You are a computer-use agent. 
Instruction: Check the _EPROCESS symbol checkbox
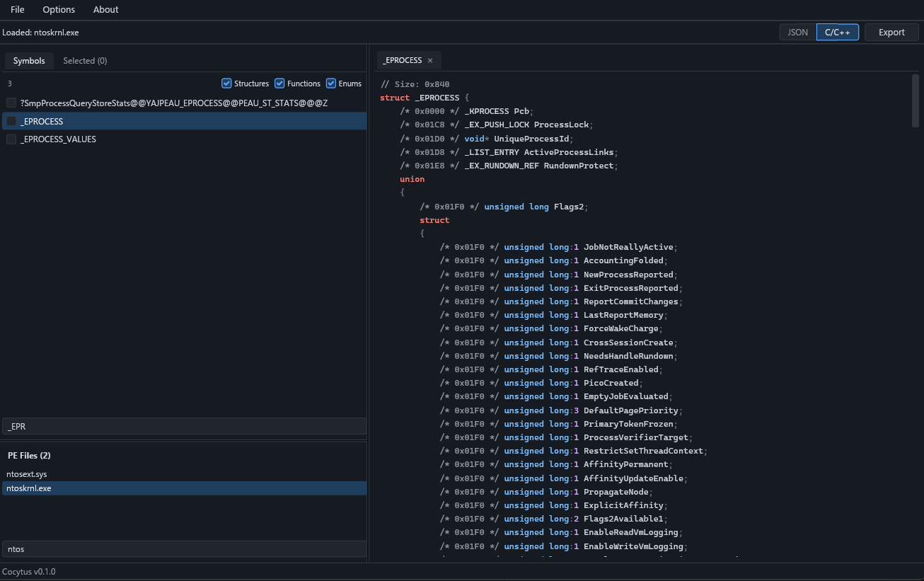(x=11, y=122)
